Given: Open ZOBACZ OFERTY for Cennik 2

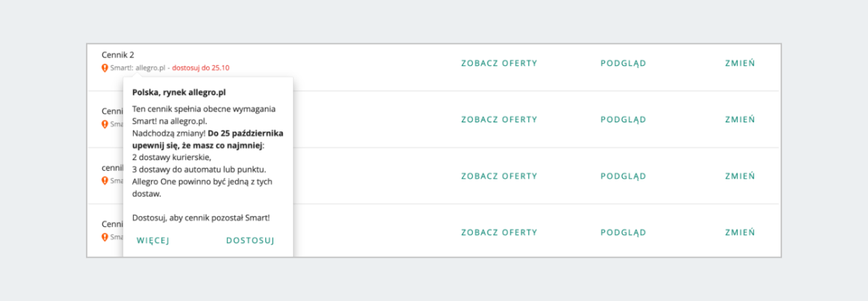Looking at the screenshot, I should click(x=499, y=63).
